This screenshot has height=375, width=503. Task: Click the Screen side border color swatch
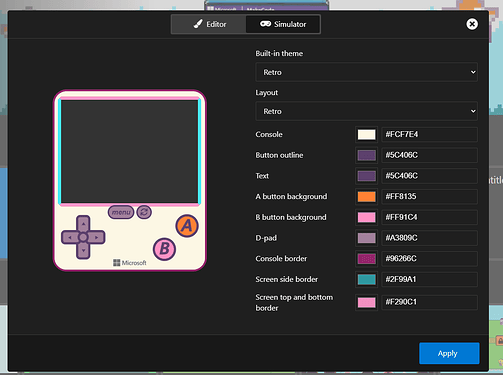[366, 279]
